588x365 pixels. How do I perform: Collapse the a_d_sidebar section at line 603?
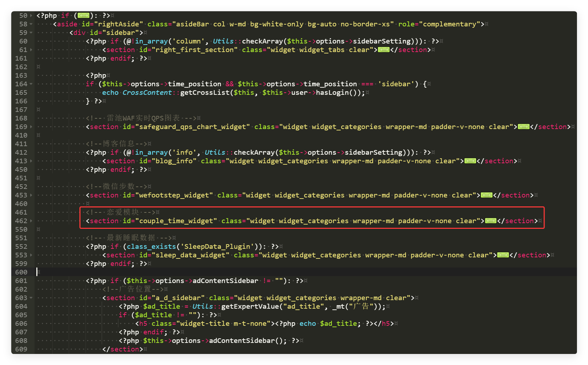(31, 298)
